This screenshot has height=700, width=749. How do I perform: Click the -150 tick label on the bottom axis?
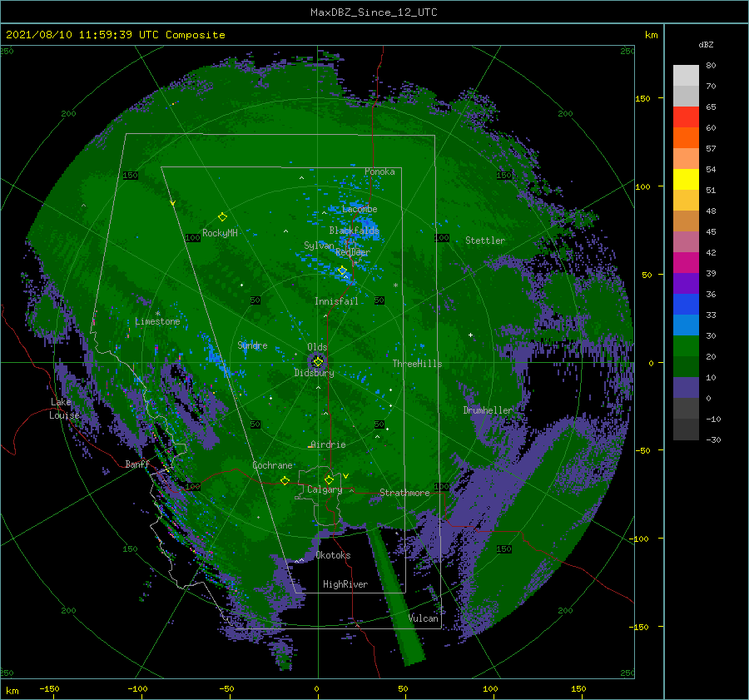click(49, 688)
